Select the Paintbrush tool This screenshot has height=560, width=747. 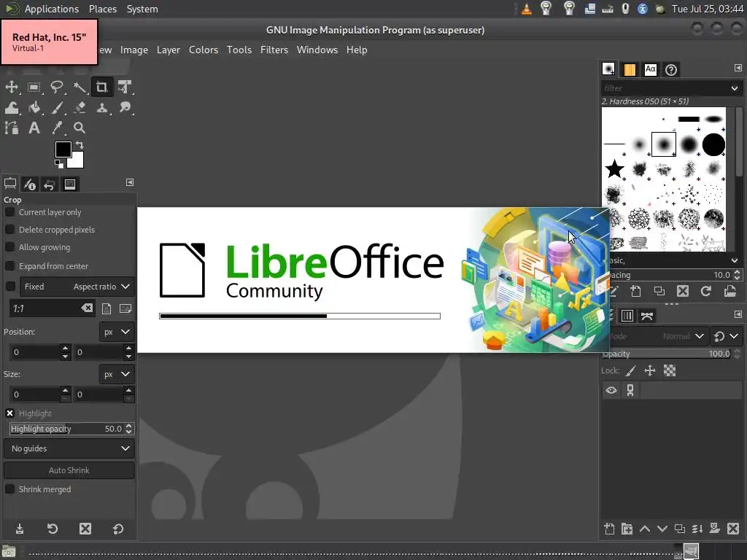tap(57, 108)
